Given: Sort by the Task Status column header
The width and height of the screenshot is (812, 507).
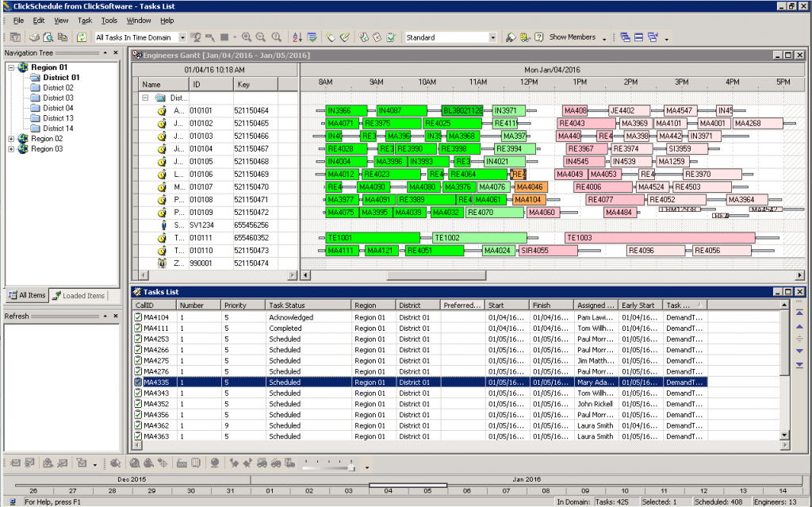Looking at the screenshot, I should point(308,305).
